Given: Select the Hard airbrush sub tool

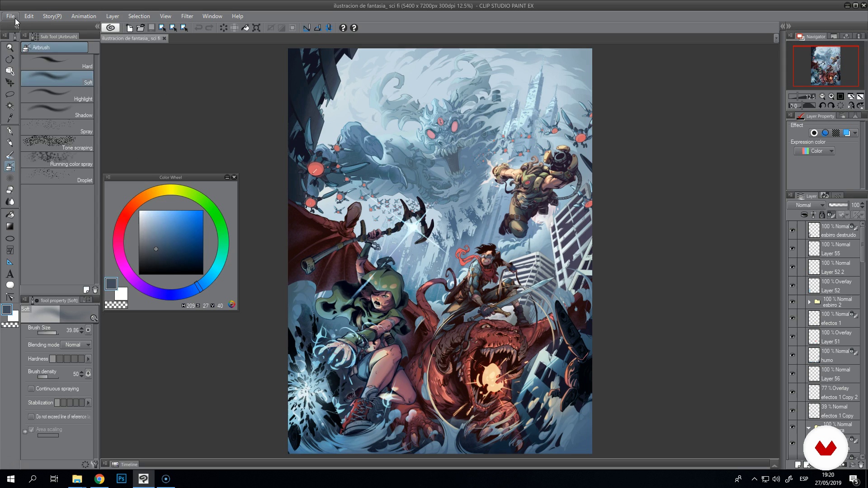Looking at the screenshot, I should [57, 63].
